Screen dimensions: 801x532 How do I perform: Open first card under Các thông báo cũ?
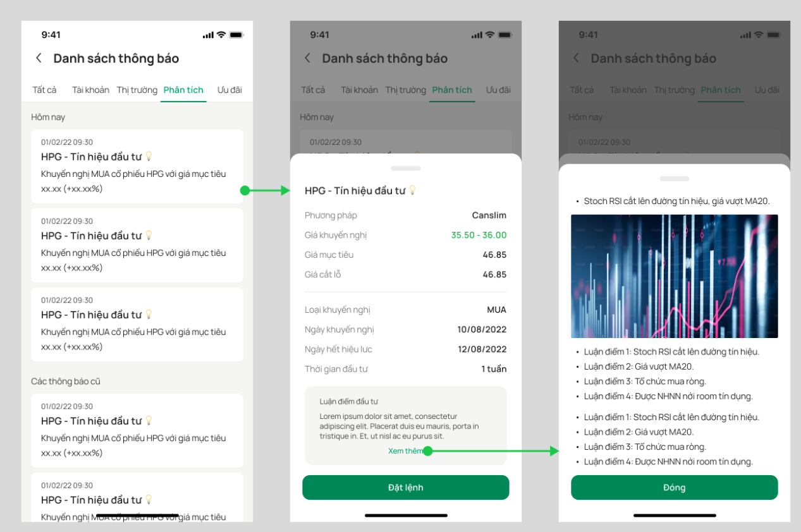click(x=137, y=430)
